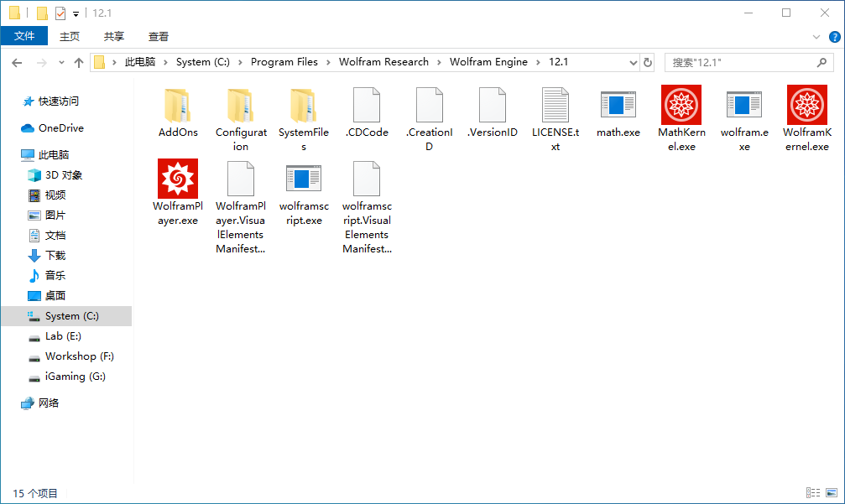The height and width of the screenshot is (504, 845).
Task: Go up one folder level
Action: [x=78, y=61]
